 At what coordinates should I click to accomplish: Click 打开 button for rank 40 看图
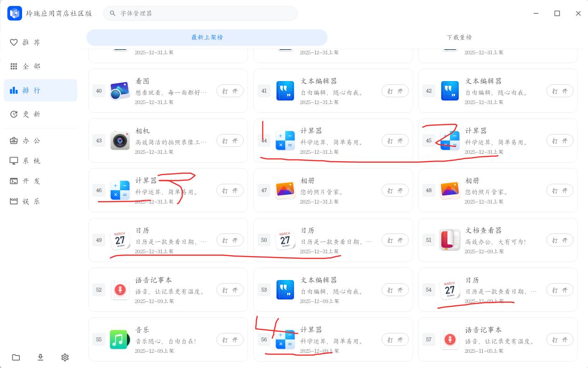click(230, 91)
